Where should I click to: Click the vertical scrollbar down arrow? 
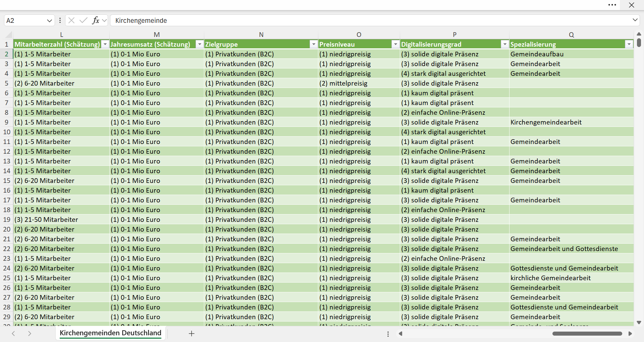coord(639,323)
